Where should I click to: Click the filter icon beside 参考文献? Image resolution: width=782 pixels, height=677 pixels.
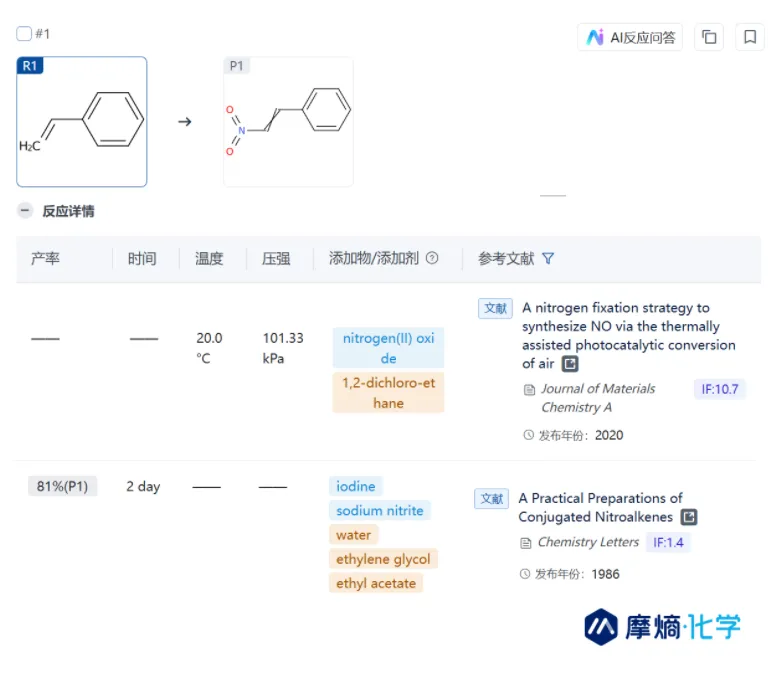[x=548, y=258]
